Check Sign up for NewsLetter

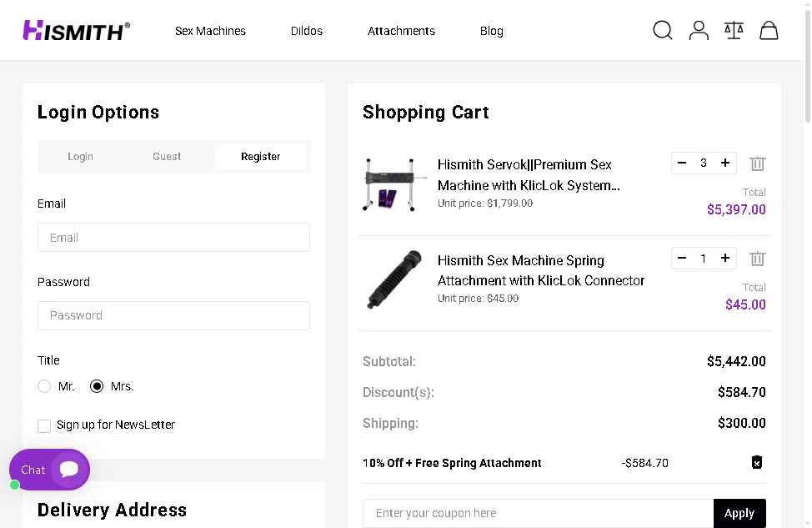[44, 426]
